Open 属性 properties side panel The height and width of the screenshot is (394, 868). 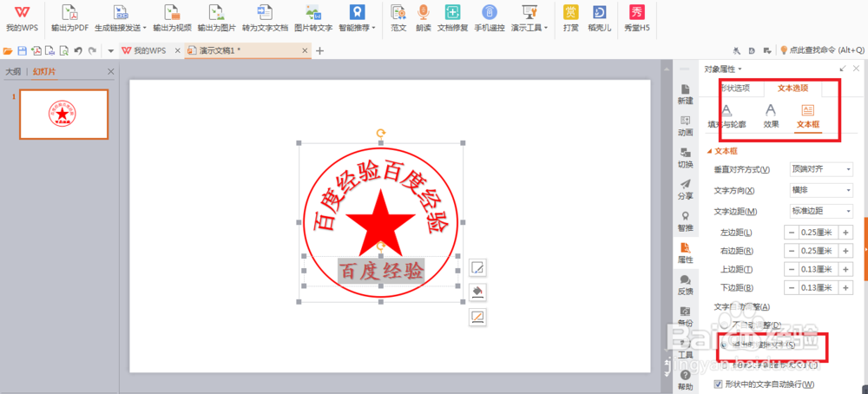(686, 253)
